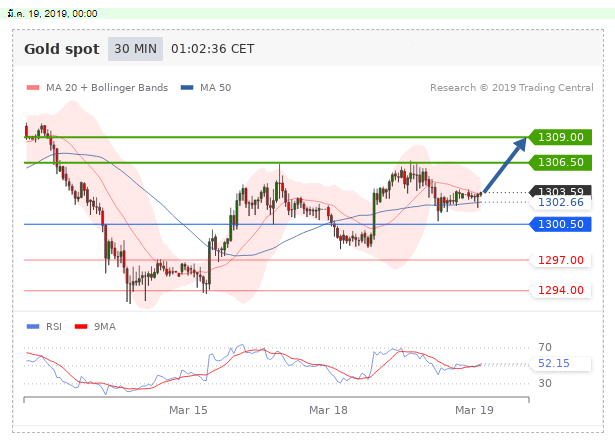Click the RSI 70 level label
The width and height of the screenshot is (615, 440).
(545, 347)
